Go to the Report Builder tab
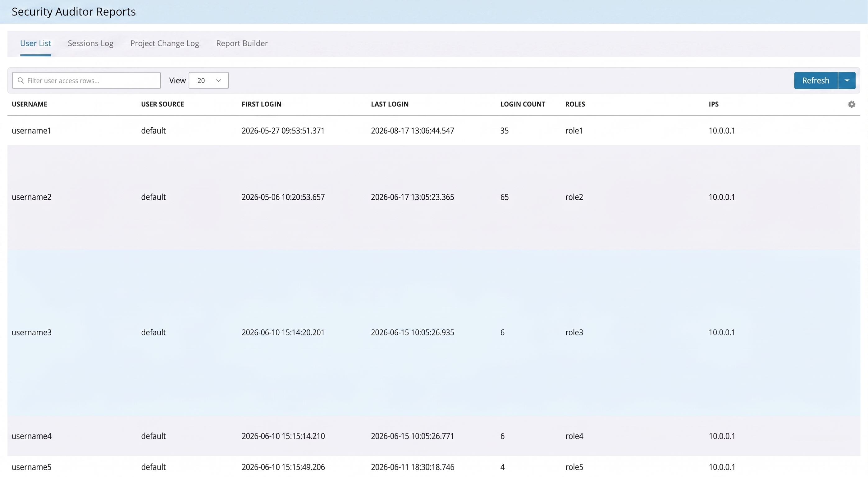Viewport: 868px width, 477px height. [242, 43]
